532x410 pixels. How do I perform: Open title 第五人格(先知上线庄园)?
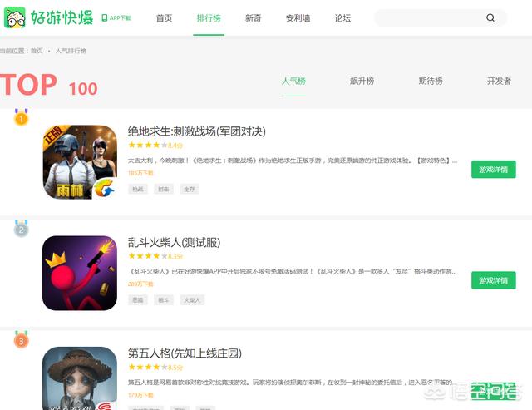tap(185, 353)
